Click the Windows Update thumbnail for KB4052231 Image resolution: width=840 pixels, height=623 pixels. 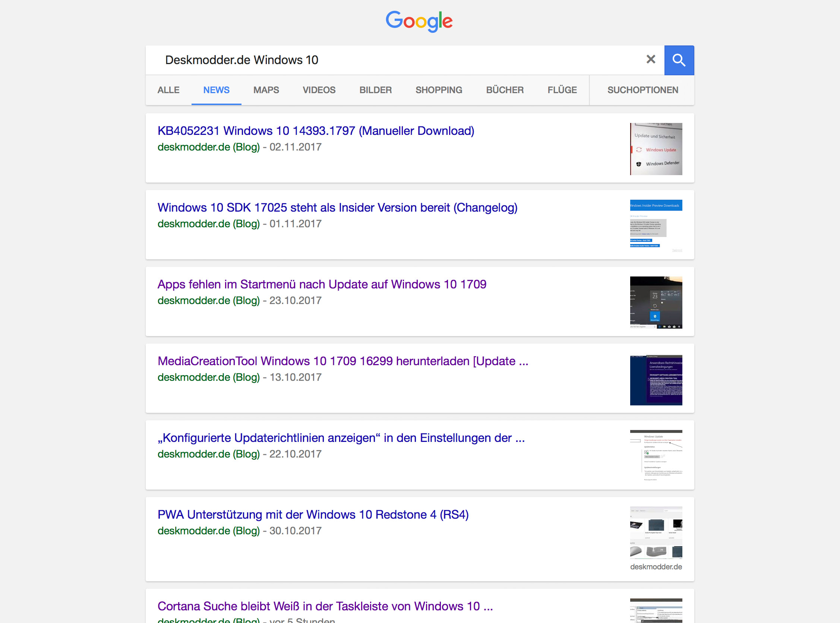pyautogui.click(x=656, y=149)
